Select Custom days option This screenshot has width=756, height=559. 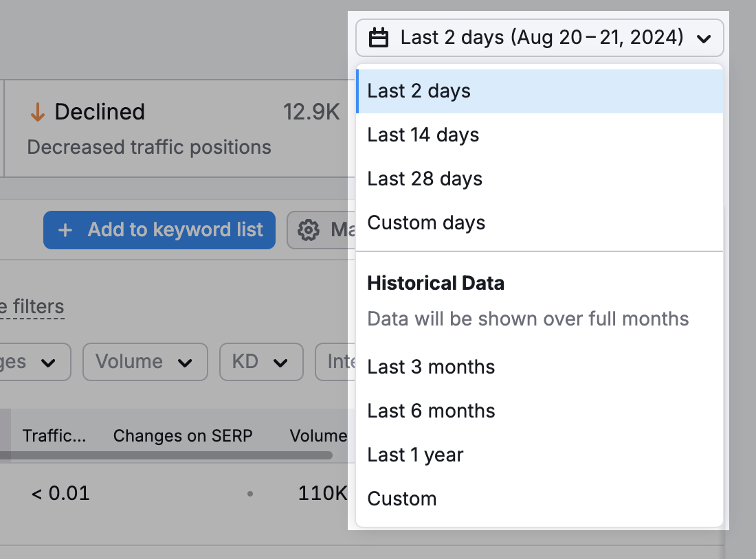(426, 223)
